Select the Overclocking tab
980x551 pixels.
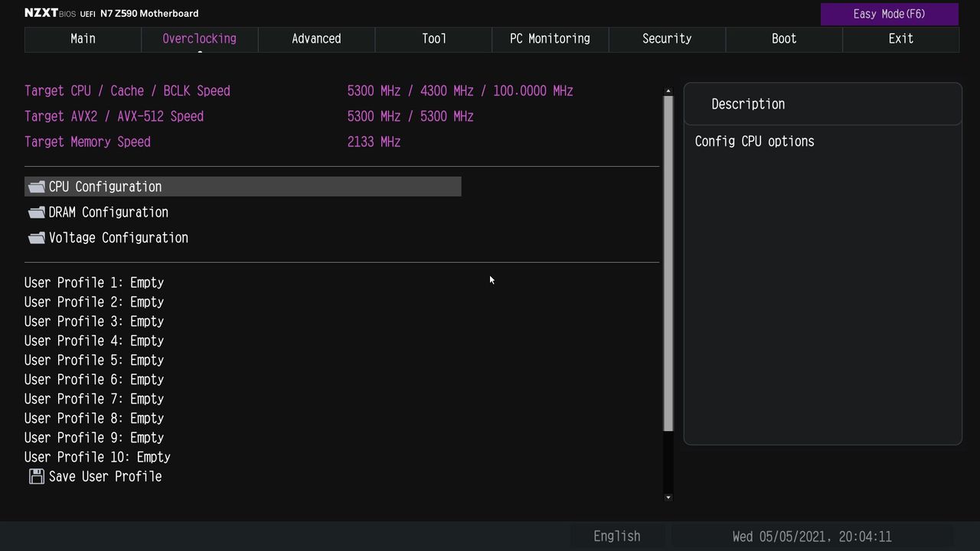[x=200, y=39]
